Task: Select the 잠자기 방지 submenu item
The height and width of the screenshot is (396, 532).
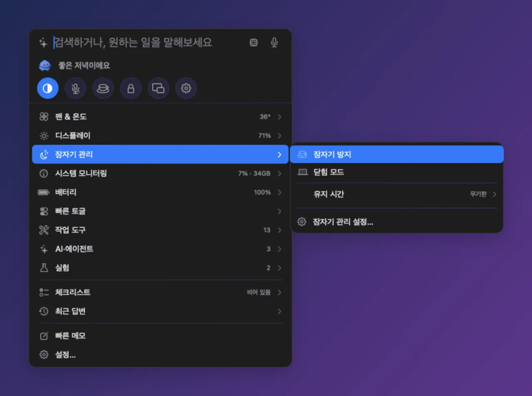Action: click(x=397, y=154)
